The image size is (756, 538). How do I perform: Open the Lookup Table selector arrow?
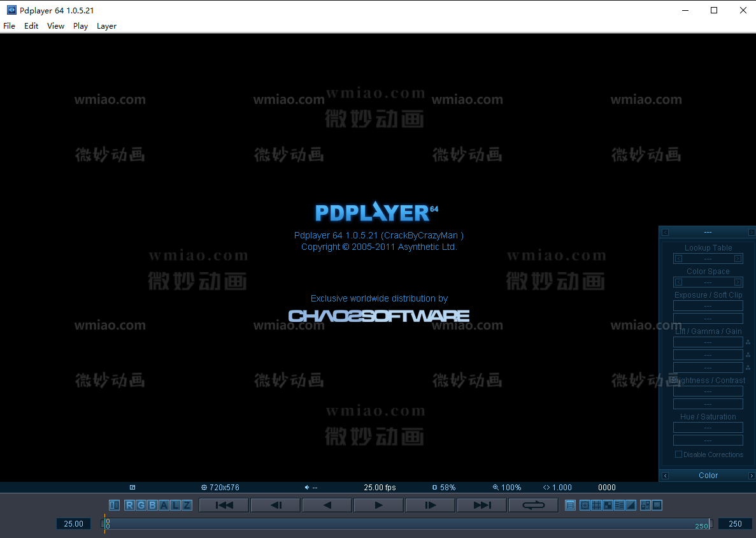[738, 258]
